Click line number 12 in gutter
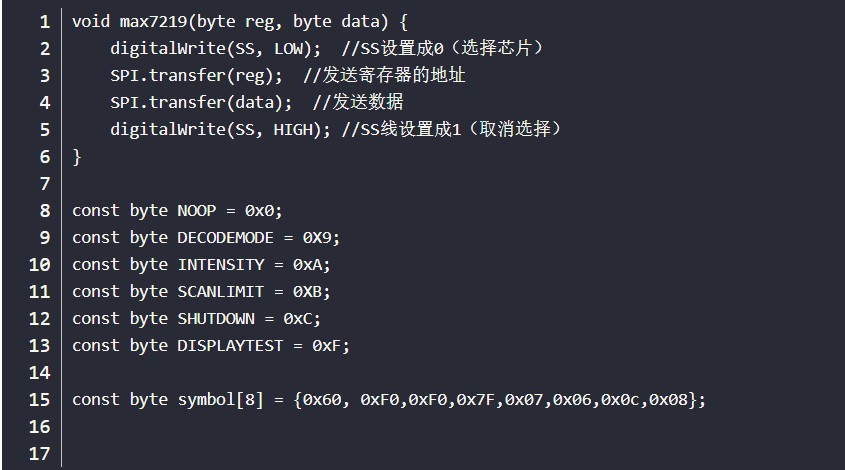845x470 pixels. (x=39, y=319)
